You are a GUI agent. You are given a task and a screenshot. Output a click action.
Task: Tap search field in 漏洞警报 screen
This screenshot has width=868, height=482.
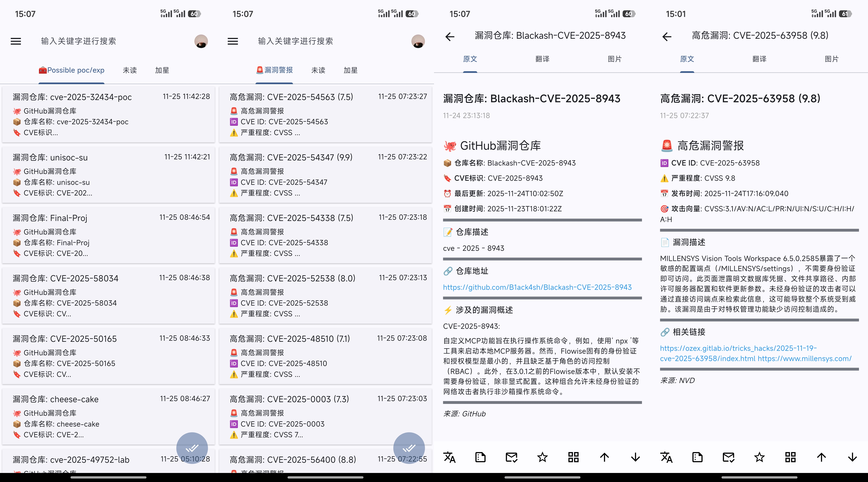296,41
